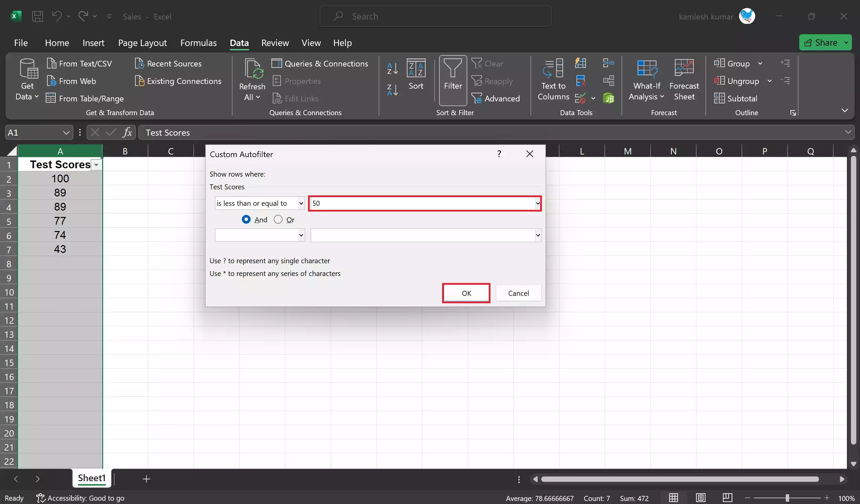Image resolution: width=860 pixels, height=504 pixels.
Task: Open the File menu
Action: point(21,43)
